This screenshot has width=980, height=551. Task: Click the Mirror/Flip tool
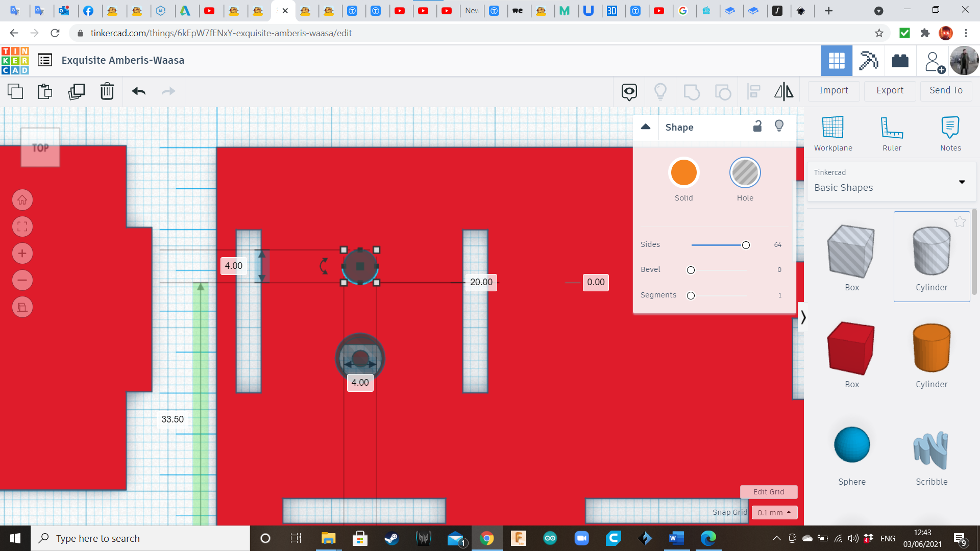coord(784,92)
